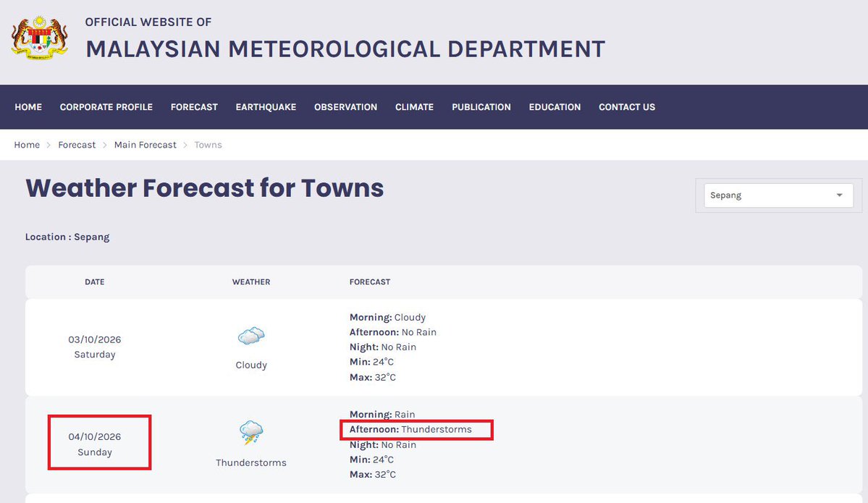Open the Publication menu

tap(481, 107)
